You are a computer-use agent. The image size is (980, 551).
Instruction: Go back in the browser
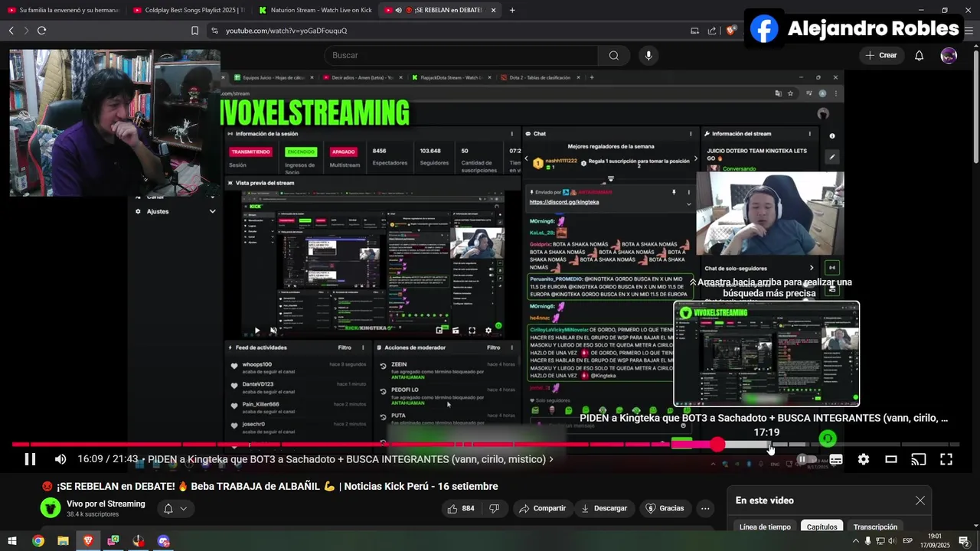point(11,31)
